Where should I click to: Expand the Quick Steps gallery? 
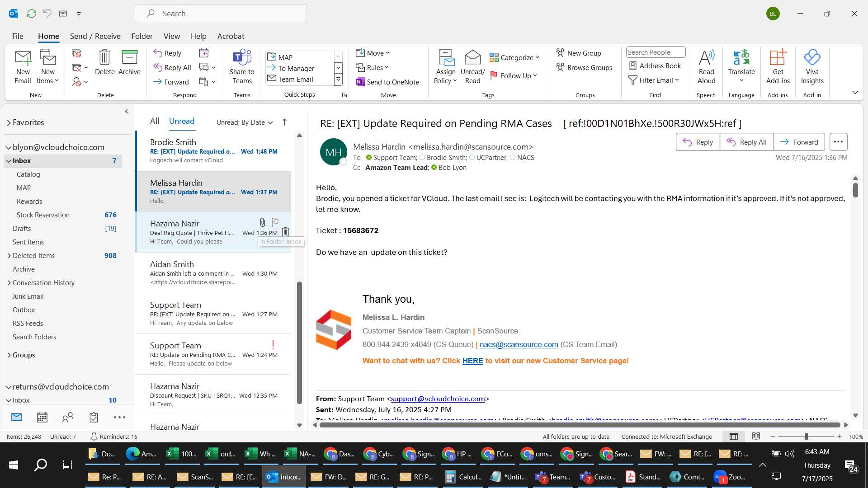(x=338, y=80)
